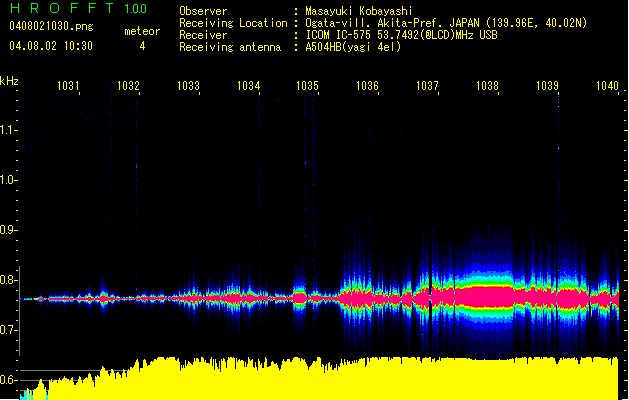
Task: Click location text Ogata-vill. Akita-Pref. JAPAN
Action: pyautogui.click(x=392, y=23)
